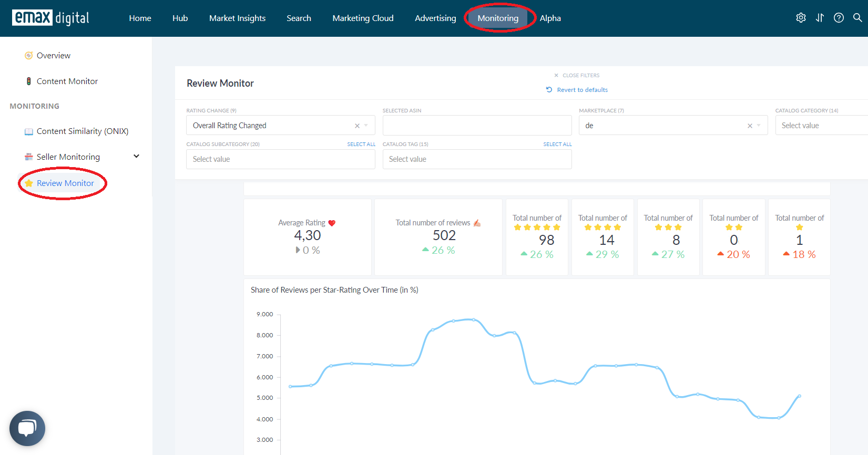Clear the Overall Rating Changed selection

(357, 126)
